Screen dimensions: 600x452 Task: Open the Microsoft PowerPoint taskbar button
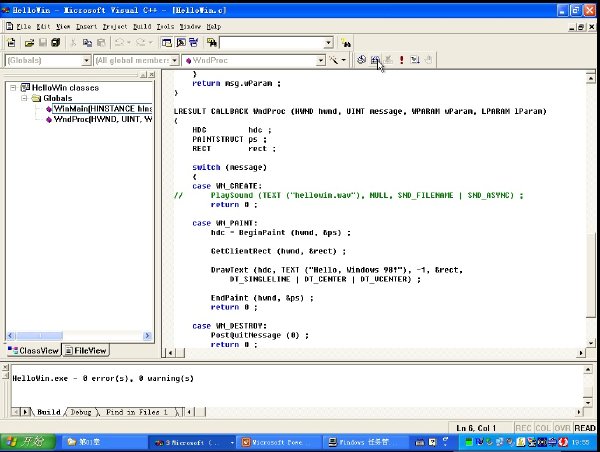(x=277, y=442)
